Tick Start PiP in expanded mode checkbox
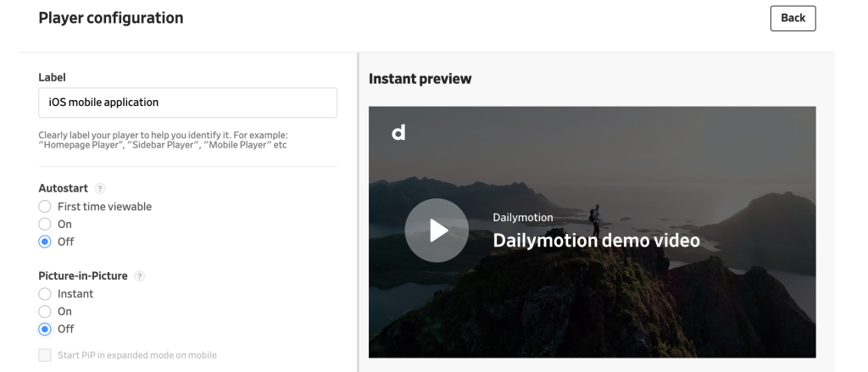Image resolution: width=868 pixels, height=372 pixels. [45, 355]
